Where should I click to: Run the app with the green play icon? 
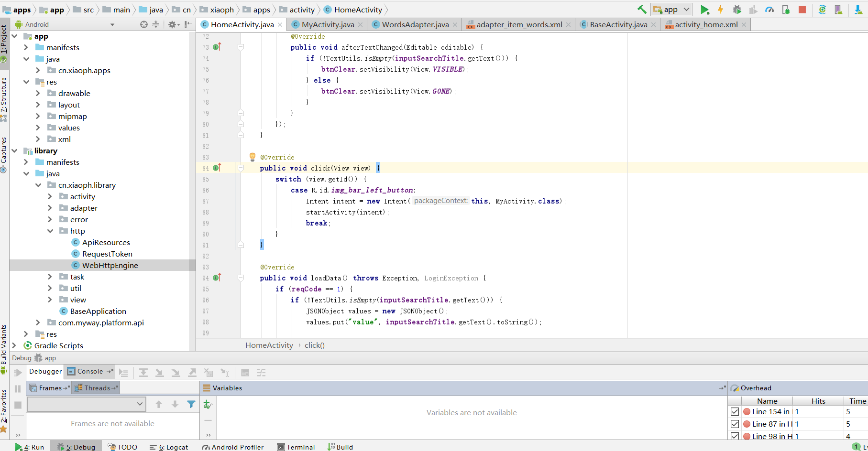tap(704, 10)
